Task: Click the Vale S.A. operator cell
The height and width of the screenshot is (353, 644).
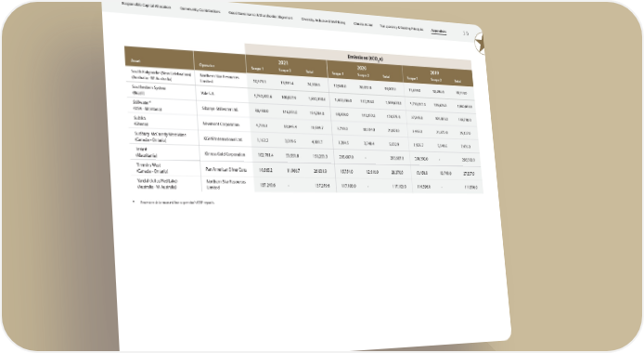Action: [208, 93]
